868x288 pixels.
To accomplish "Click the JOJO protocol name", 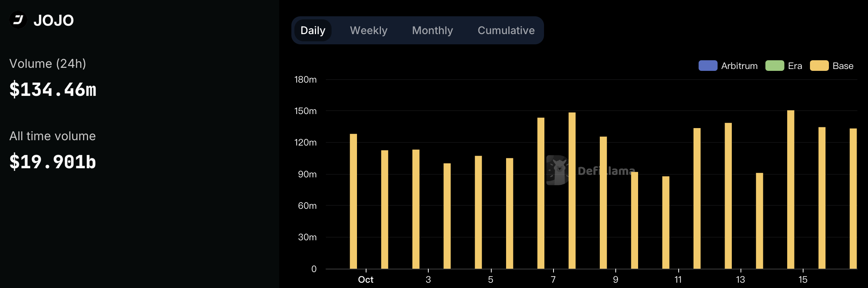I will point(53,20).
